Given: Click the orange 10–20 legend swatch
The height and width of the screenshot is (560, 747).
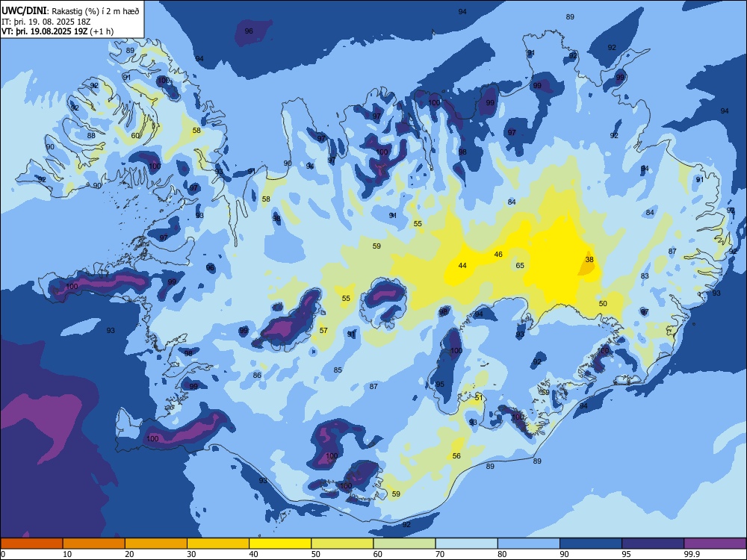Looking at the screenshot, I should click(94, 544).
